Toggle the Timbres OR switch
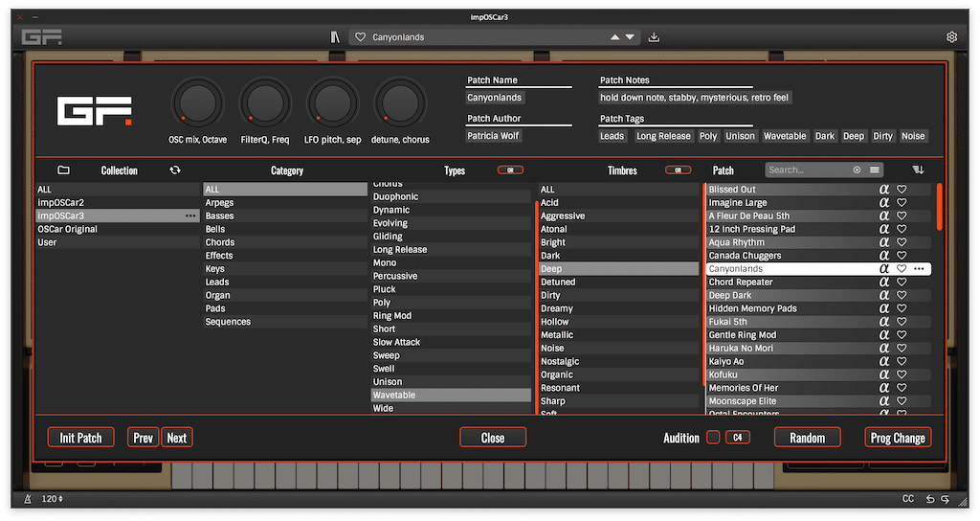 point(679,170)
